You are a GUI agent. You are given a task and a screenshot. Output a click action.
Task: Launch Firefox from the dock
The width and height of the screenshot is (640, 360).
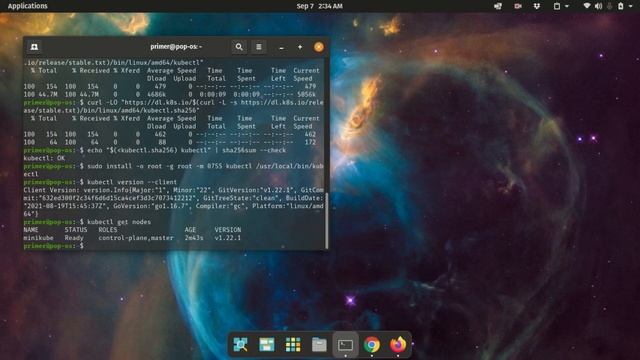pyautogui.click(x=398, y=344)
